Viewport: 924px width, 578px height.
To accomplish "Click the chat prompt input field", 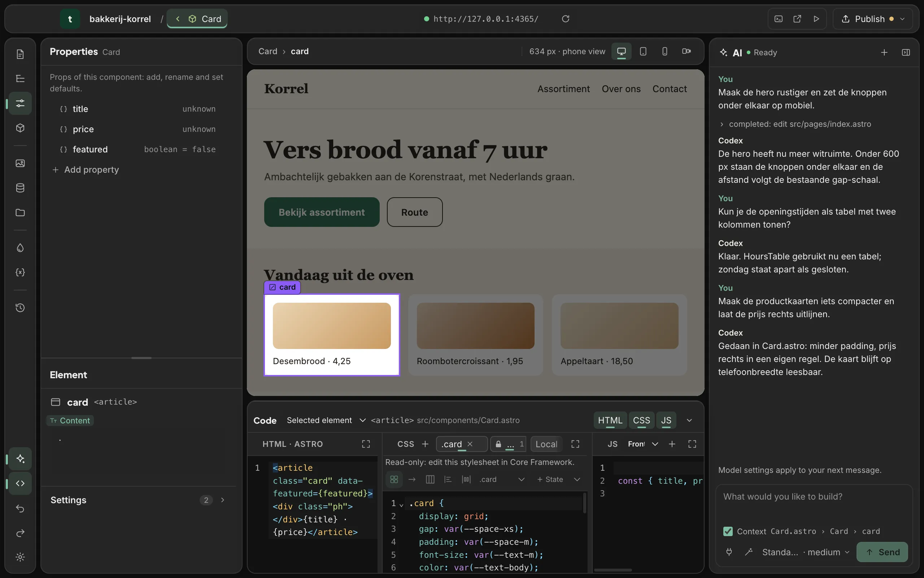I will 814,503.
